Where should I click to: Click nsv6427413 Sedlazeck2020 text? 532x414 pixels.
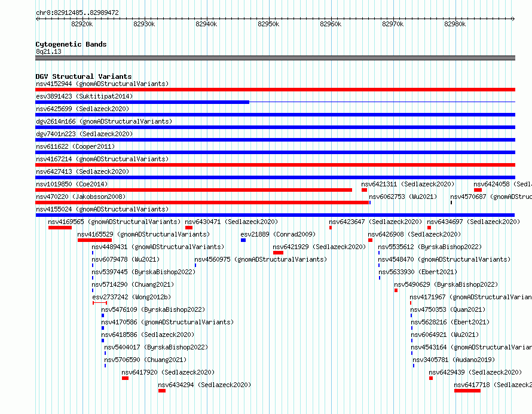click(x=82, y=171)
